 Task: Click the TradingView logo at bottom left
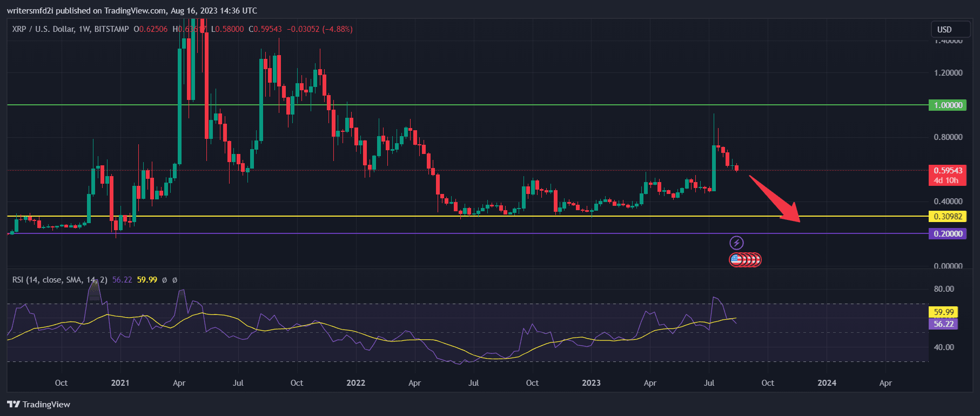click(39, 404)
